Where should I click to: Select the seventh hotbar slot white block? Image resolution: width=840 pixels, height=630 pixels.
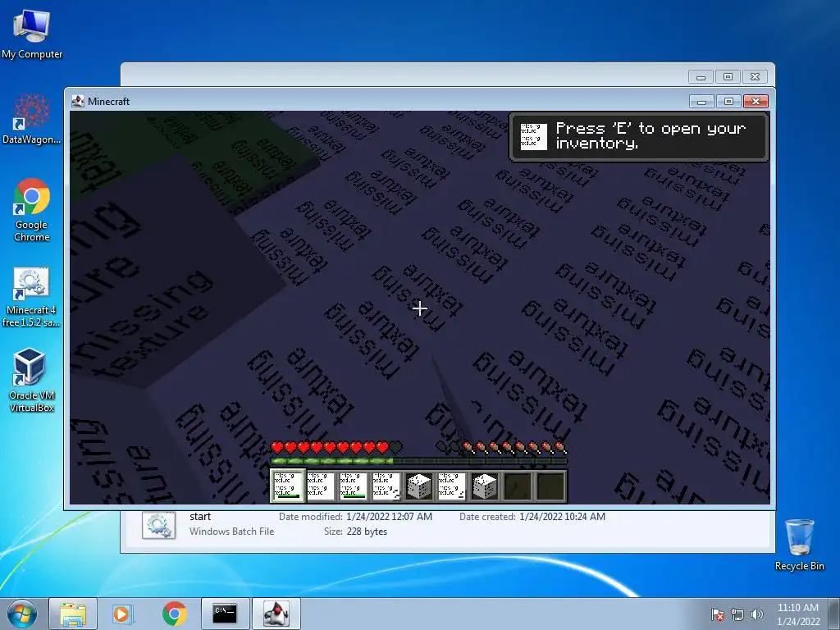click(485, 486)
